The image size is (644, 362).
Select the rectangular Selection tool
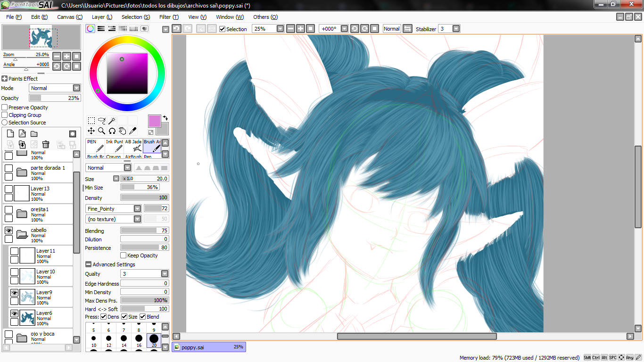91,121
